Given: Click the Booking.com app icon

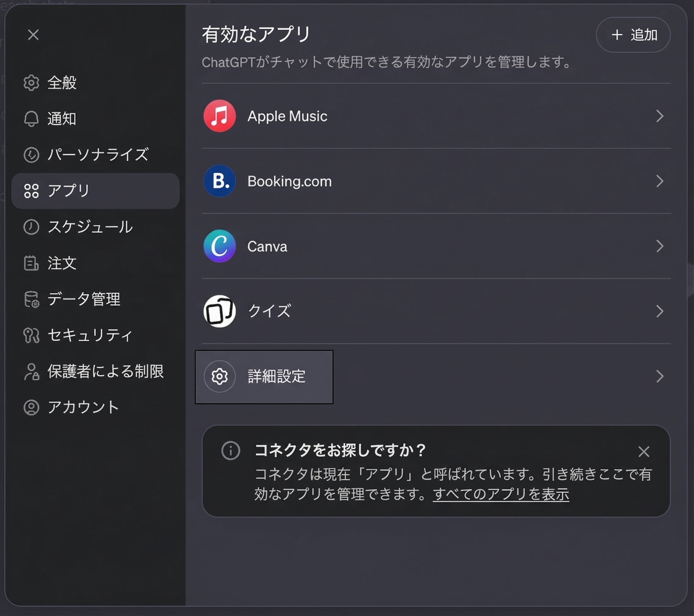Looking at the screenshot, I should pyautogui.click(x=219, y=181).
